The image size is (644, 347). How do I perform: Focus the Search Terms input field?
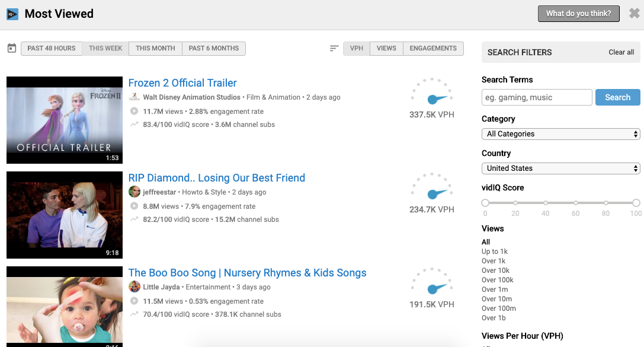pyautogui.click(x=537, y=97)
